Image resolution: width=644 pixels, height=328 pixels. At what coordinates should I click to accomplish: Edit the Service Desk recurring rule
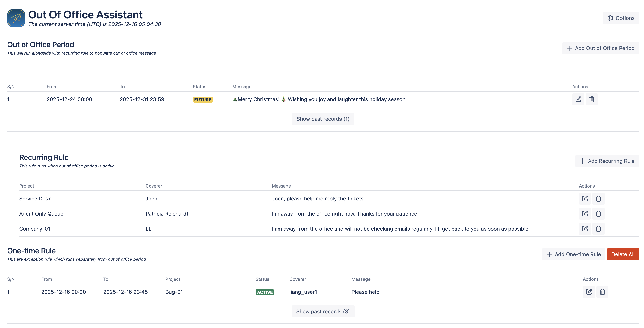(x=585, y=198)
